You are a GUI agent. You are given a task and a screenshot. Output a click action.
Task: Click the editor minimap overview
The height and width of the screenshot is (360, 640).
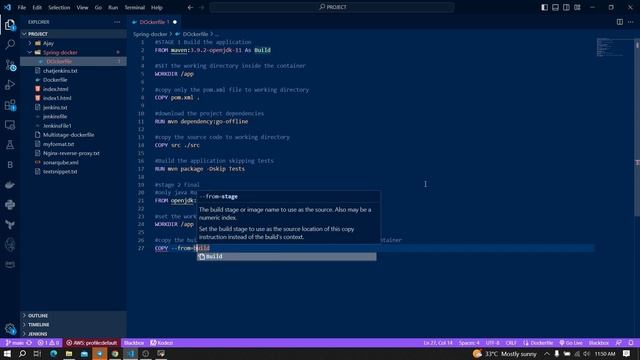[614, 47]
